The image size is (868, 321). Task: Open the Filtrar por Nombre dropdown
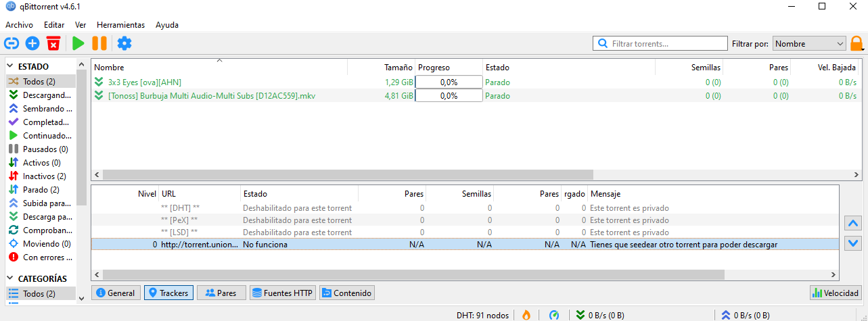pyautogui.click(x=809, y=44)
